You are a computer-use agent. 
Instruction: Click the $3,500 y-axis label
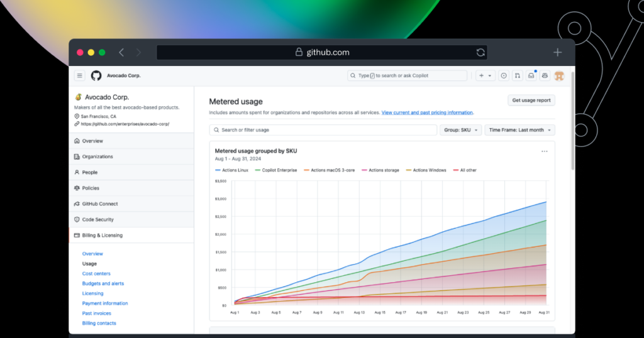click(221, 181)
